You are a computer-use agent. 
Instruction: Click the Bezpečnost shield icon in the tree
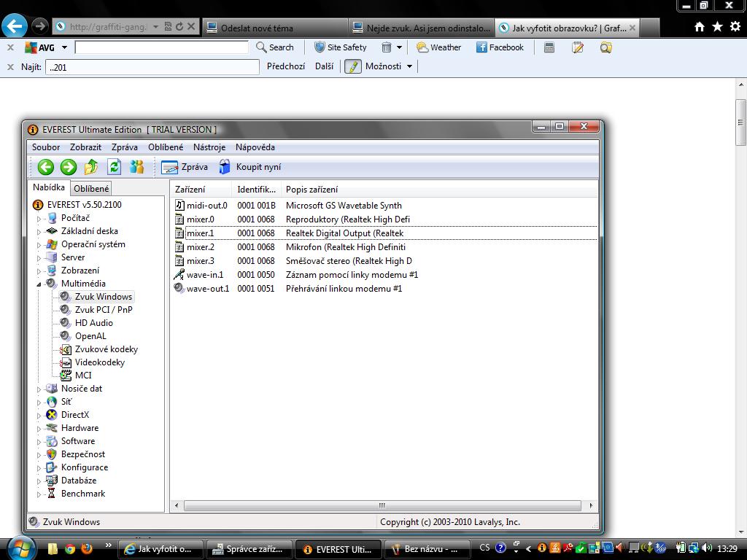click(x=52, y=454)
